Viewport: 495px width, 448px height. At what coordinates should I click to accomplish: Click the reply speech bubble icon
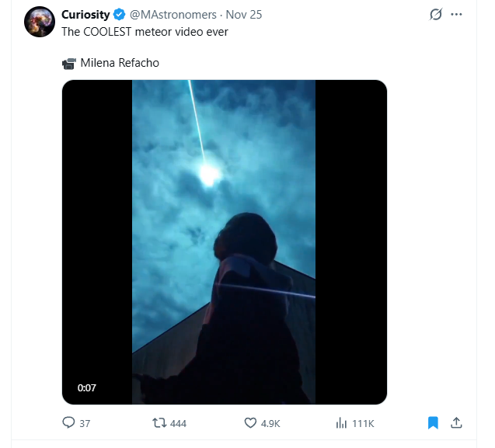tap(68, 423)
